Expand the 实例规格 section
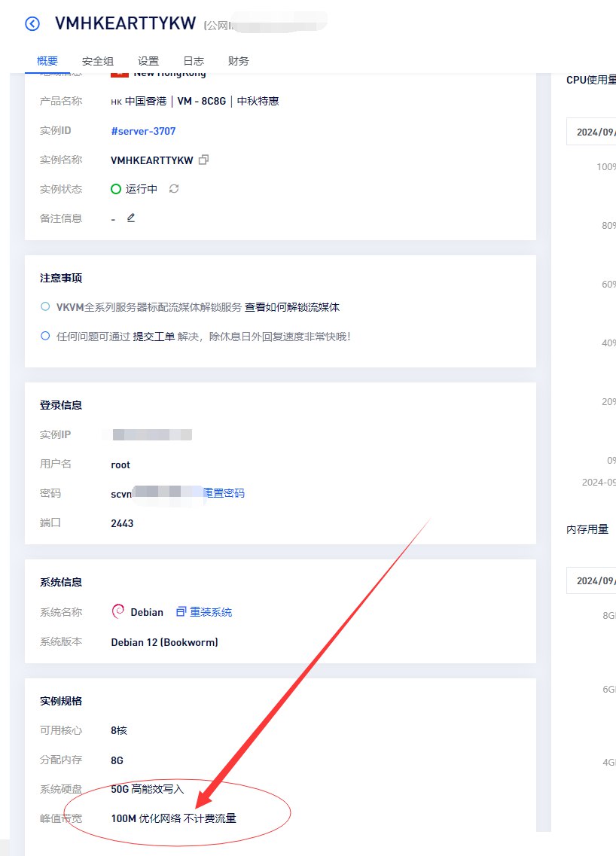The height and width of the screenshot is (856, 616). click(60, 700)
